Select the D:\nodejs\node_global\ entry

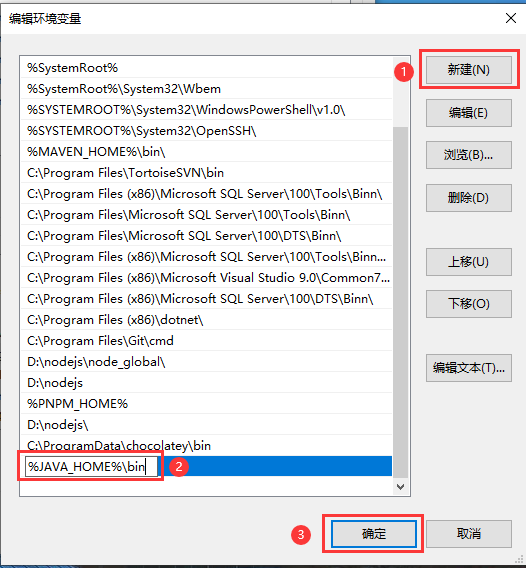(206, 362)
